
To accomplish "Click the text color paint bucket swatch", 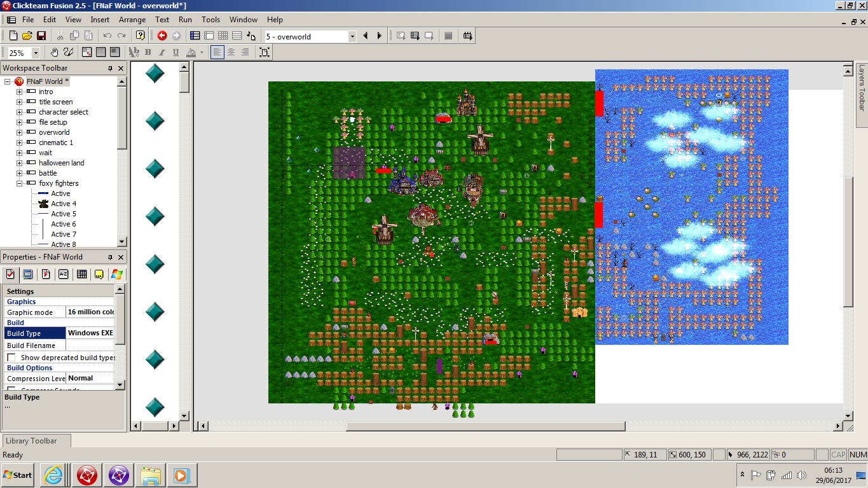I will pos(191,52).
